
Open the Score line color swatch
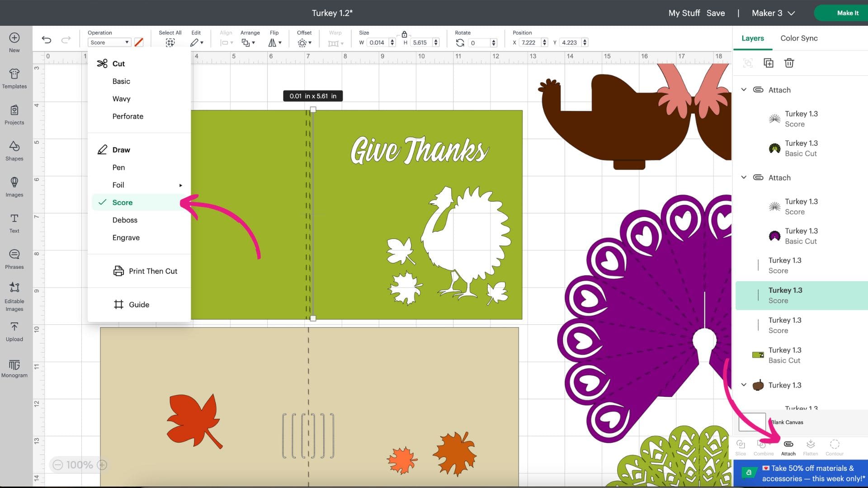tap(139, 42)
